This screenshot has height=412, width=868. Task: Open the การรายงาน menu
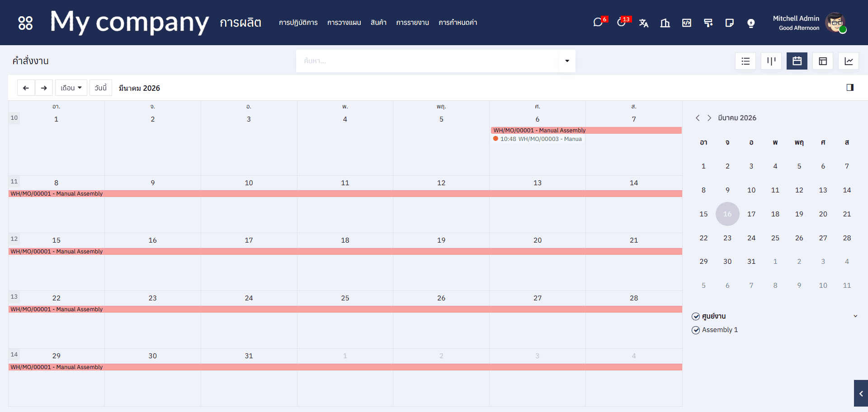pyautogui.click(x=412, y=23)
